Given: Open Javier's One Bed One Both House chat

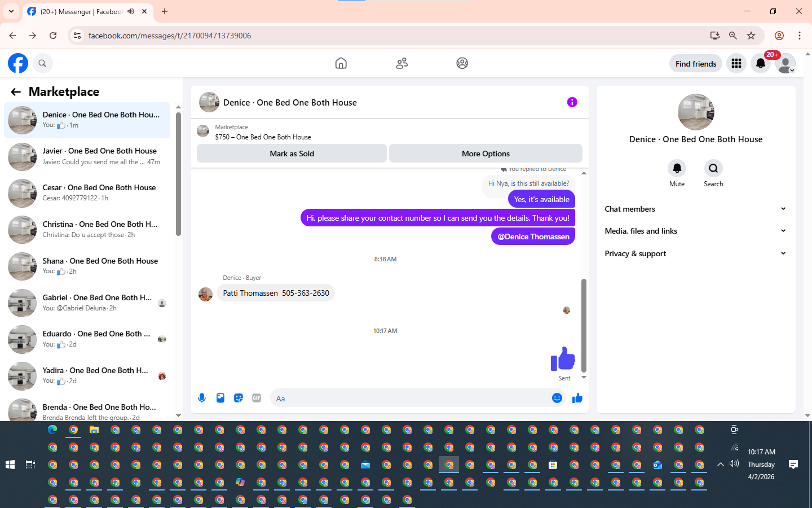Looking at the screenshot, I should [87, 157].
